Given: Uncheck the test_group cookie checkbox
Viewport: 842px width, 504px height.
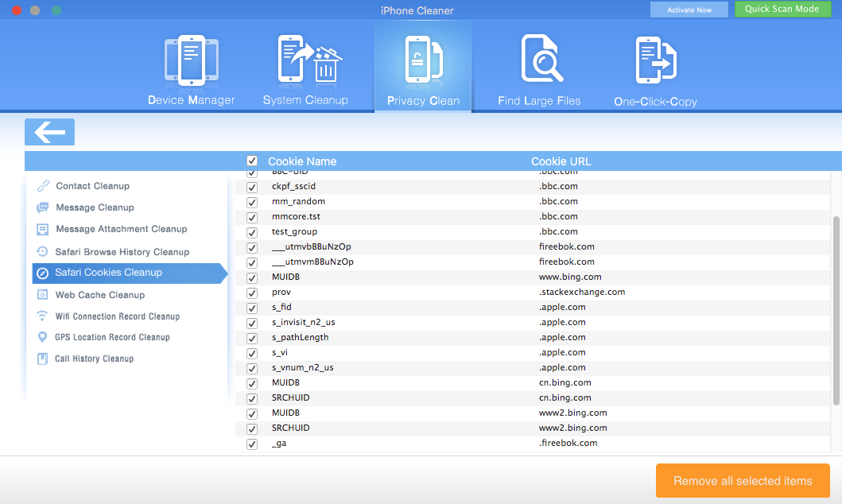Looking at the screenshot, I should click(252, 232).
